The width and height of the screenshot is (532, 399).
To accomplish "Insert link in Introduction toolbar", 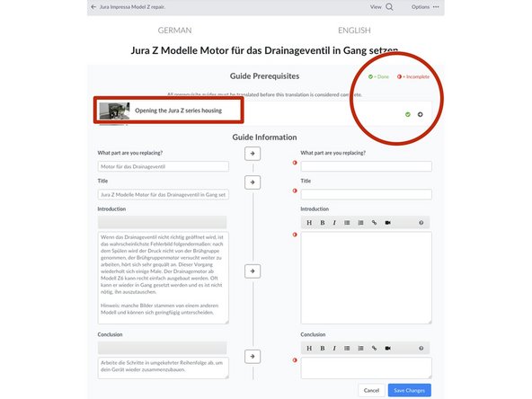I will coord(374,223).
